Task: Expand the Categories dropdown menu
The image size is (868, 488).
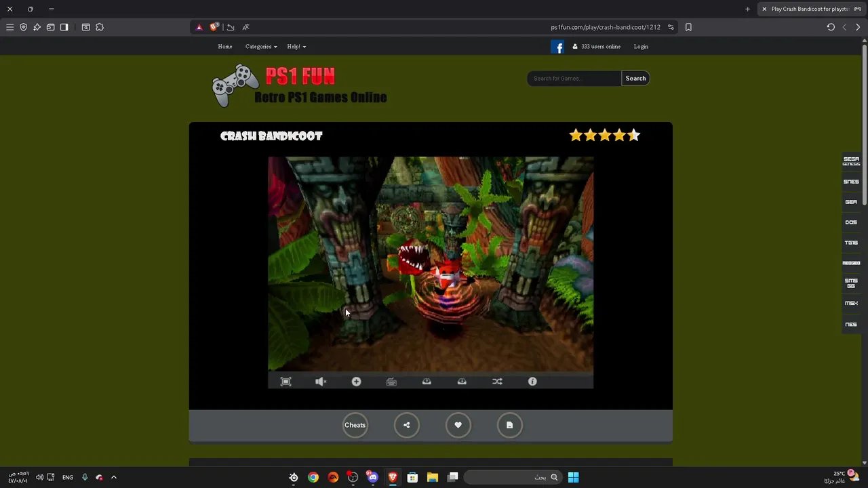Action: click(x=261, y=47)
